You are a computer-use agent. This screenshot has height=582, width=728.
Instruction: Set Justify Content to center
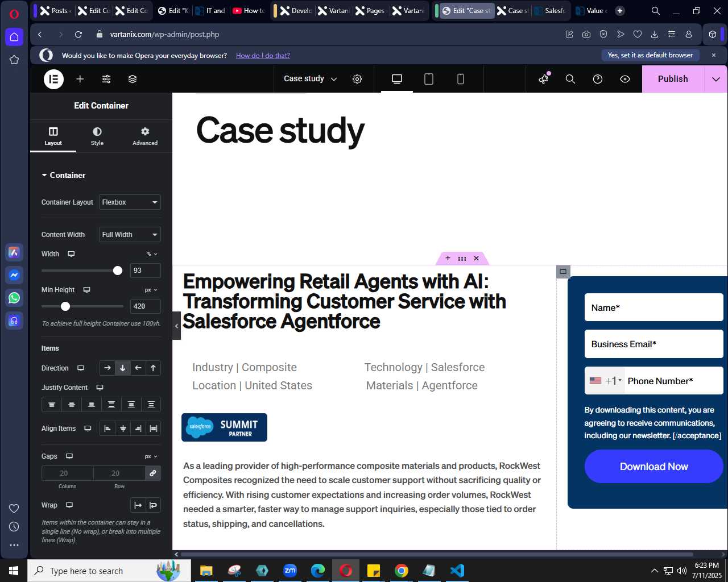[x=72, y=405]
